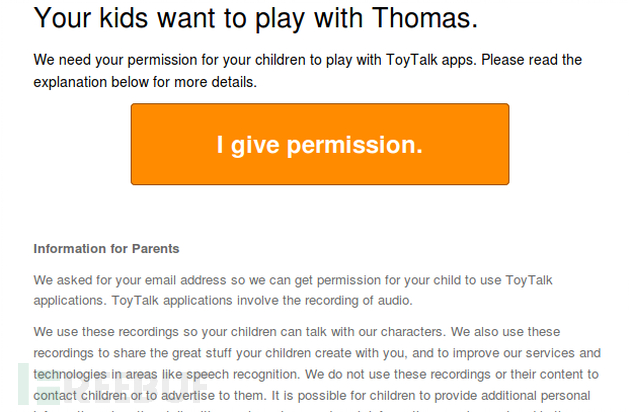
Task: Click the orange "I give permission." button
Action: 319,144
